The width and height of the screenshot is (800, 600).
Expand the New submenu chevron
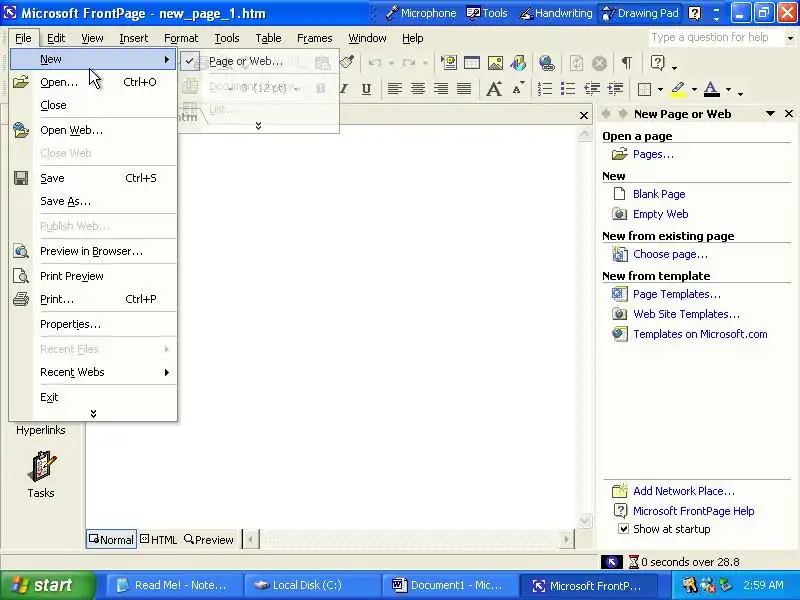point(258,126)
